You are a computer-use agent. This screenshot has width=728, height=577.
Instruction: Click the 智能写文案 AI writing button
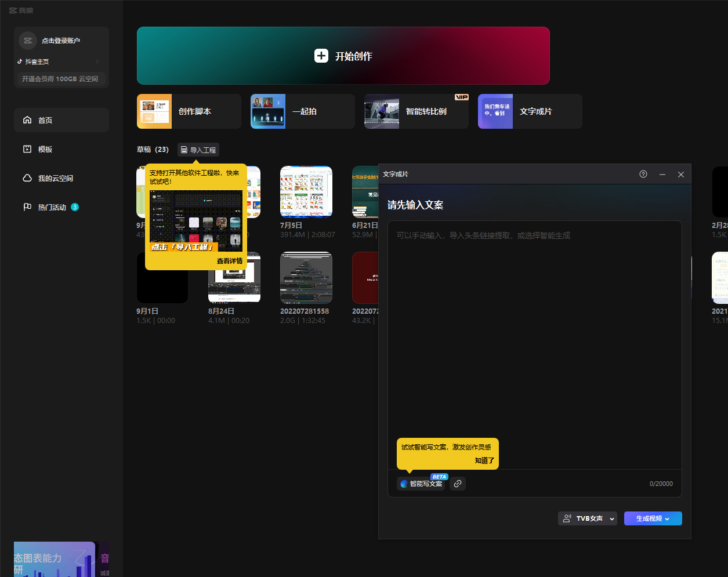point(421,484)
